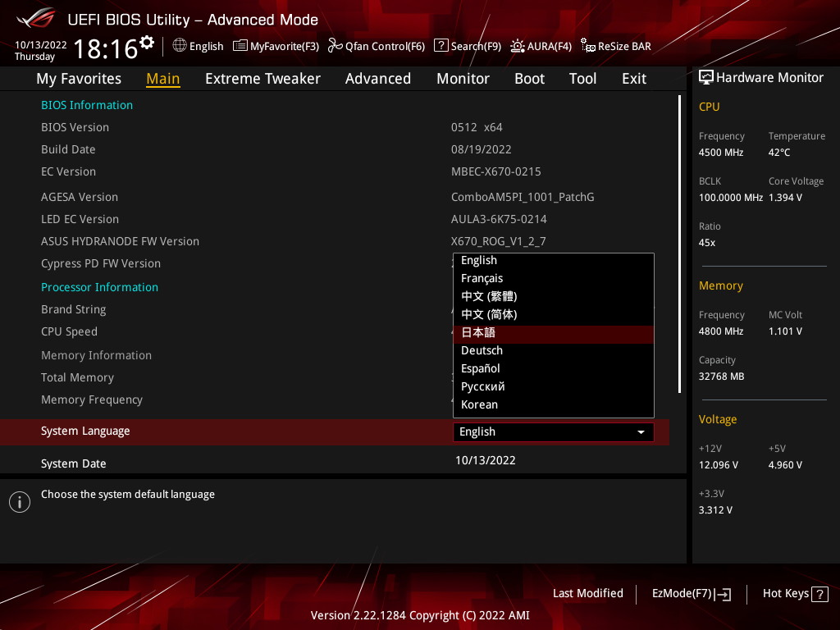Screen dimensions: 840x630
Task: Click the CPU Speed label
Action: click(x=69, y=331)
